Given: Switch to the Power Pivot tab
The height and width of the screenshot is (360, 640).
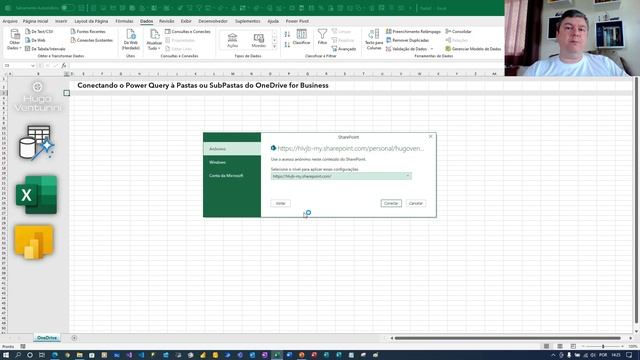Looking at the screenshot, I should [297, 21].
